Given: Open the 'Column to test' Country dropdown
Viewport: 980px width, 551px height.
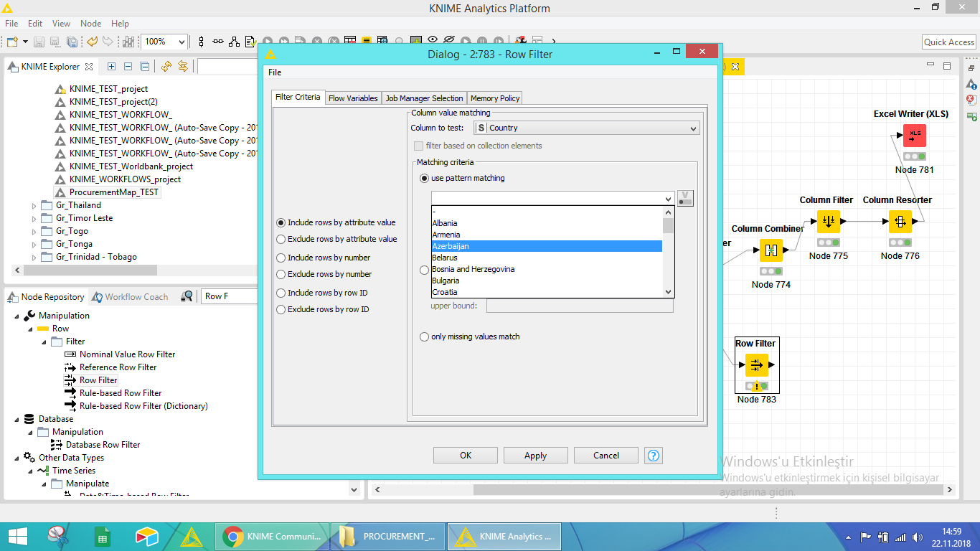Looking at the screenshot, I should (586, 128).
